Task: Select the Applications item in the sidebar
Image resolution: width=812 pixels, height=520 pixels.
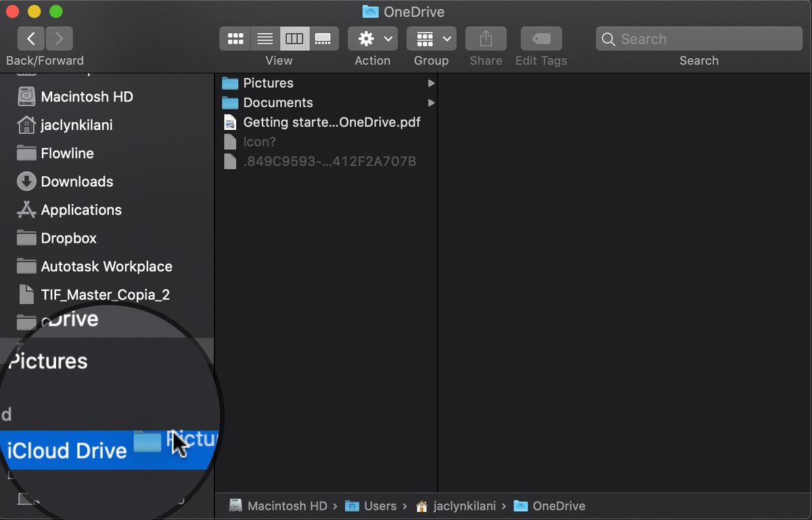Action: pyautogui.click(x=80, y=210)
